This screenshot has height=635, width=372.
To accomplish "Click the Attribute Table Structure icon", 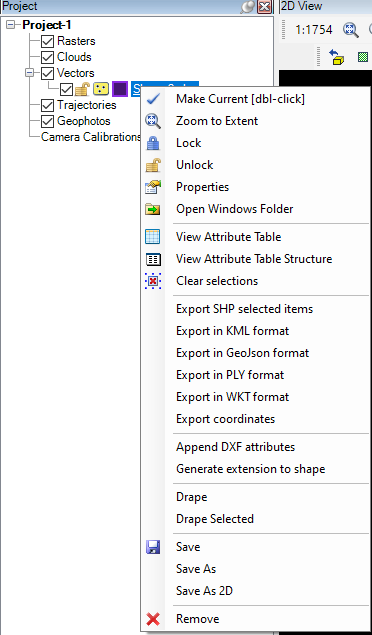I will (153, 259).
